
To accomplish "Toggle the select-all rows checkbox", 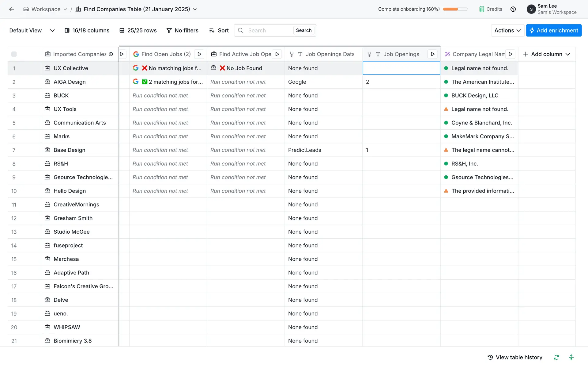I will coord(14,54).
